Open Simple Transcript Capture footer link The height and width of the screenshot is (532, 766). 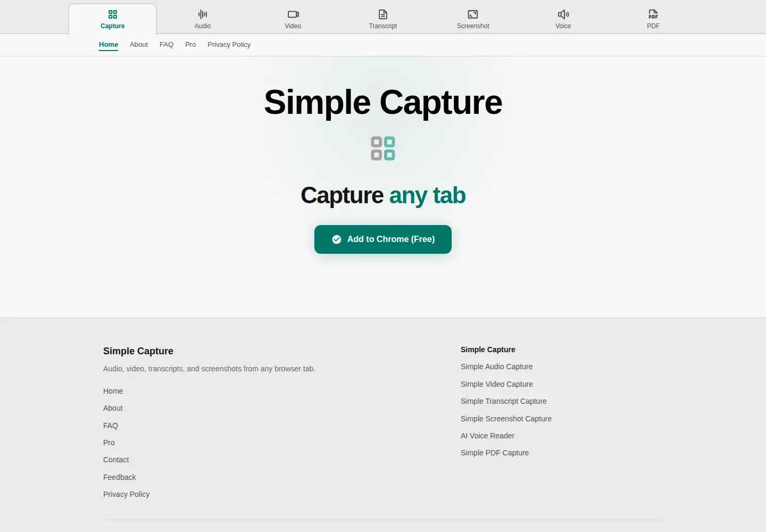(x=503, y=401)
